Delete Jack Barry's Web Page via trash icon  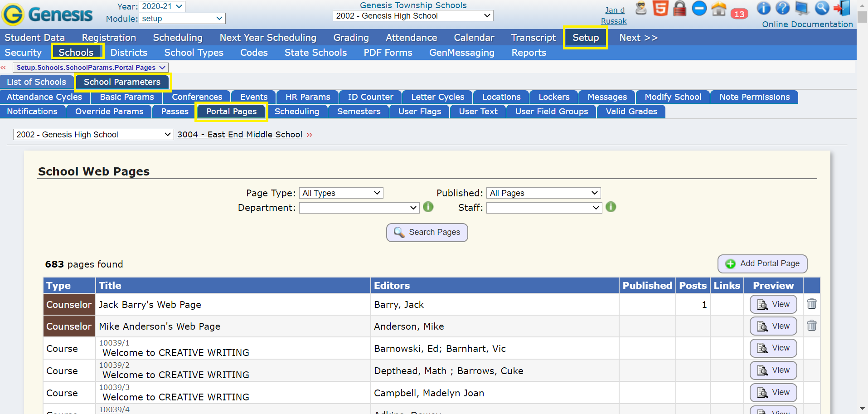coord(812,304)
